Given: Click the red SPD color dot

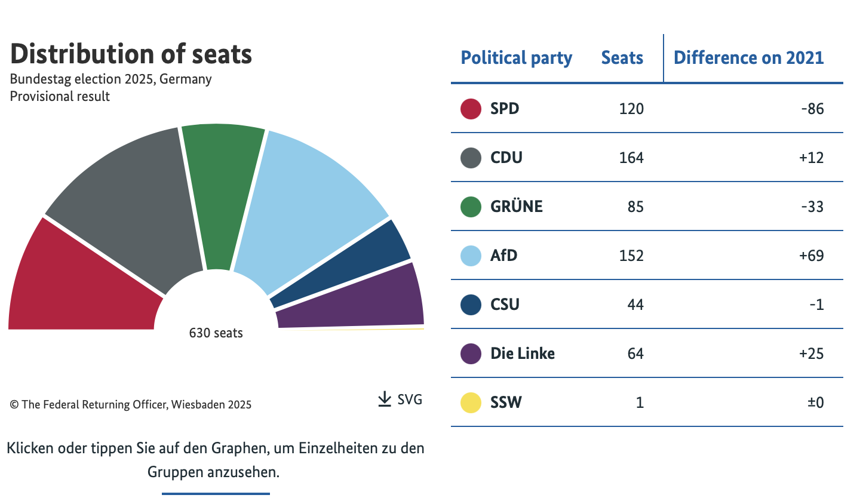Looking at the screenshot, I should [x=471, y=109].
